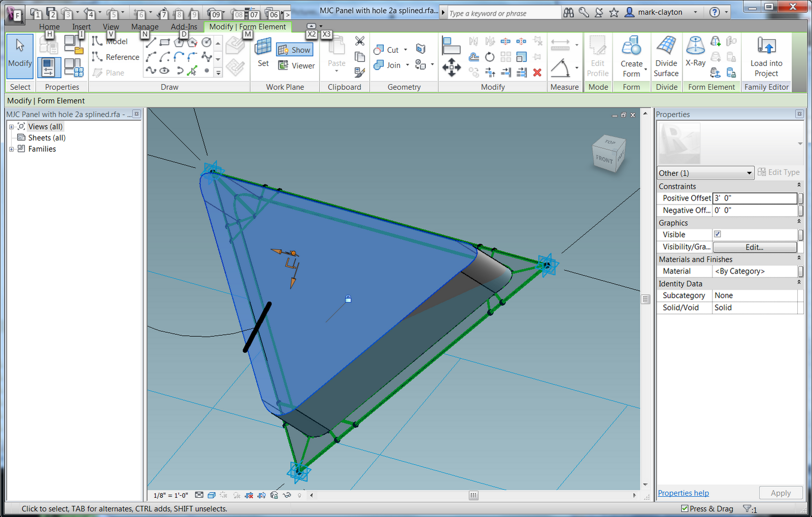The image size is (812, 517).
Task: Enable the Press & Drag checkbox
Action: point(684,508)
